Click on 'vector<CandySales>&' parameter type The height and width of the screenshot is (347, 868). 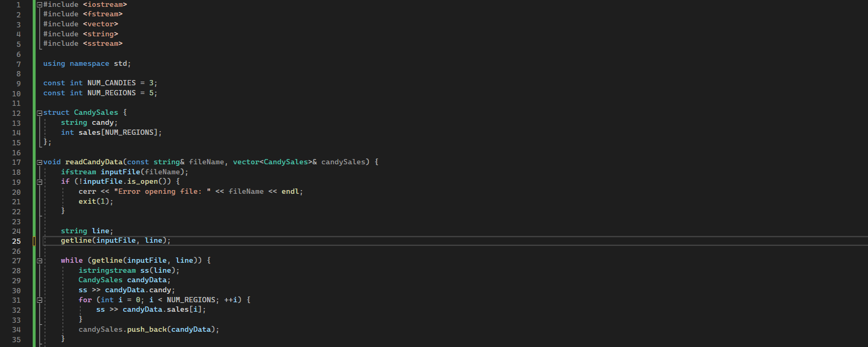pyautogui.click(x=275, y=162)
